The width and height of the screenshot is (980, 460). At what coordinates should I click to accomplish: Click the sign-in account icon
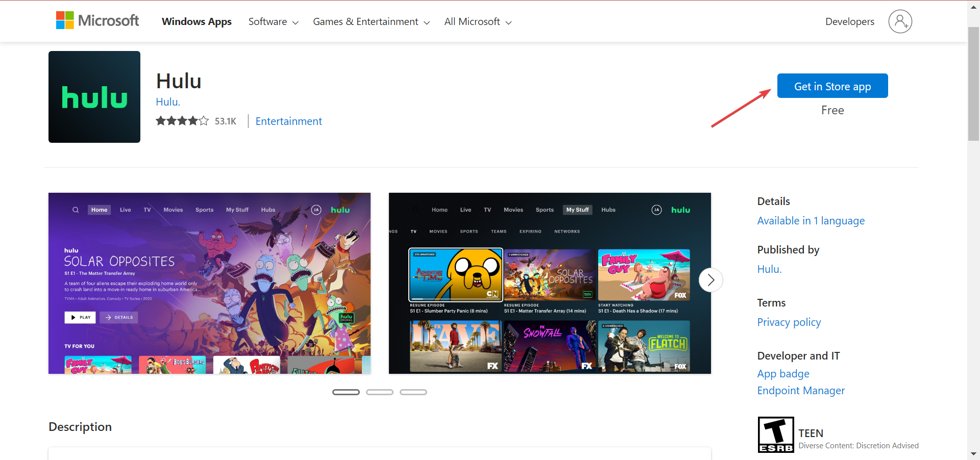900,21
